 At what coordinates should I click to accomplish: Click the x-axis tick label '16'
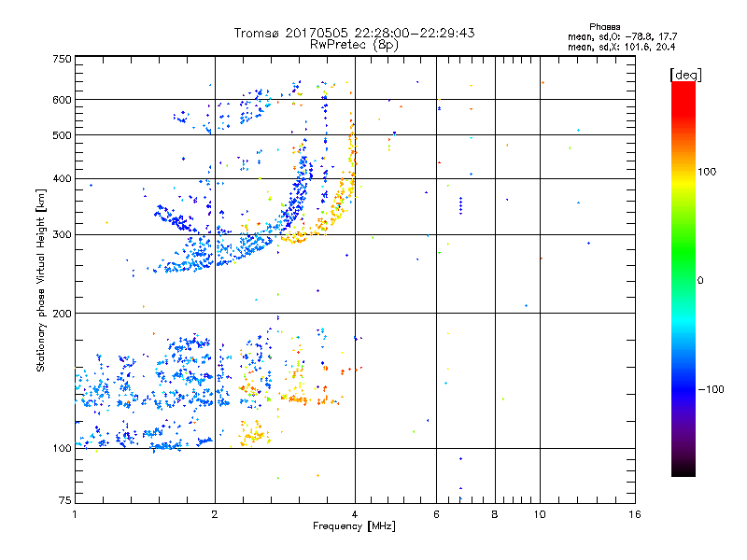tap(635, 514)
